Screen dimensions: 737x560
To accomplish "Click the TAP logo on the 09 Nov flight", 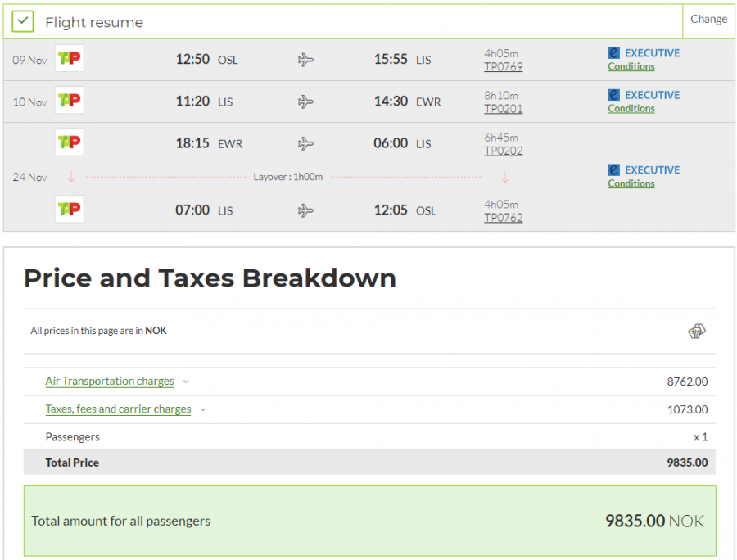I will 69,59.
